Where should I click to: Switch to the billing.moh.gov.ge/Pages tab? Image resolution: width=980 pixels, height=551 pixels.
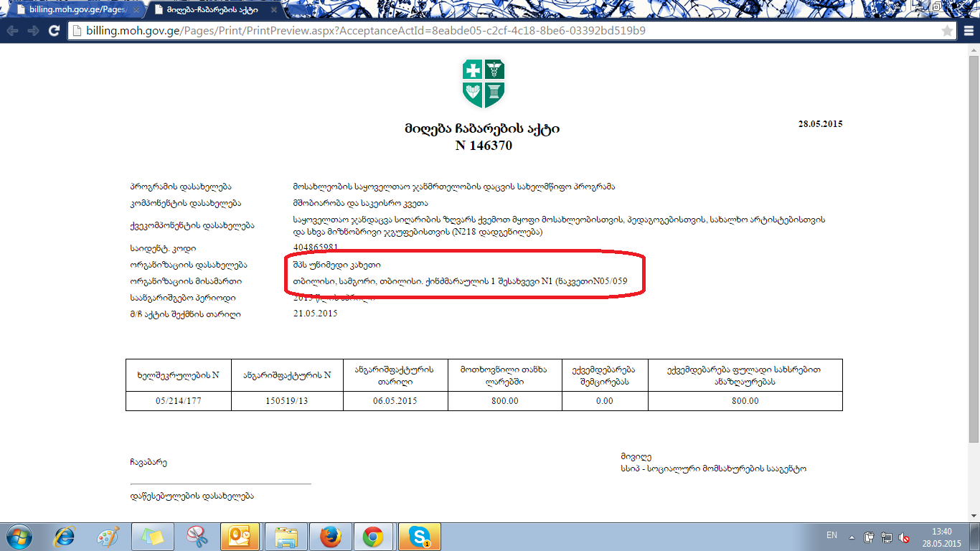[x=72, y=11]
